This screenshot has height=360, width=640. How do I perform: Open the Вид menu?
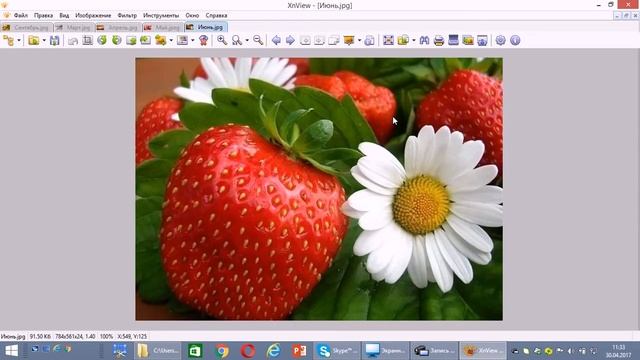coord(64,16)
